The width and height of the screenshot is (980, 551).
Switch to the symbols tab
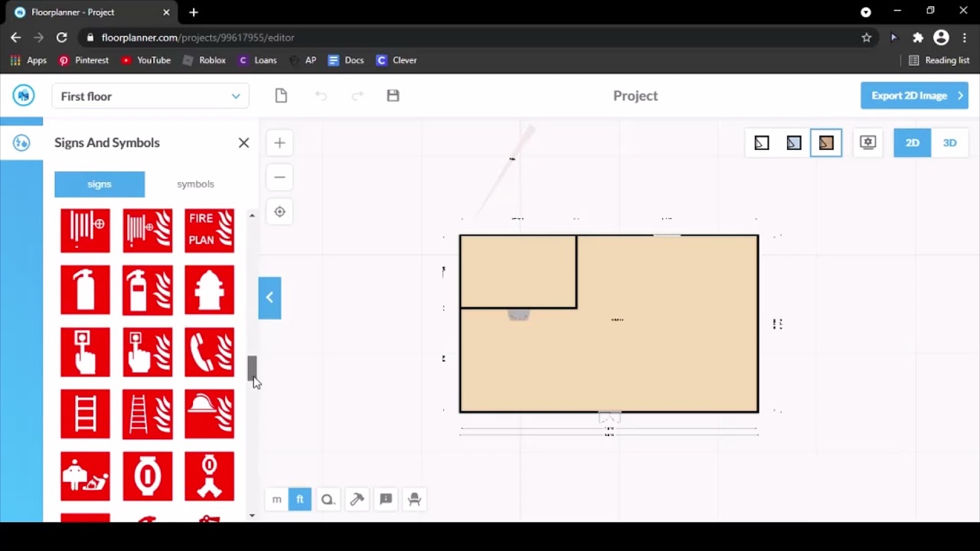pyautogui.click(x=195, y=184)
